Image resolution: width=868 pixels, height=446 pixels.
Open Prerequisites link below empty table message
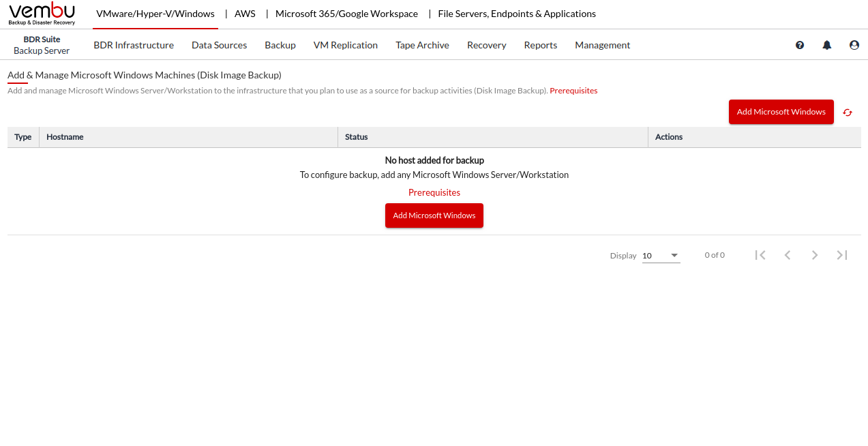[434, 192]
